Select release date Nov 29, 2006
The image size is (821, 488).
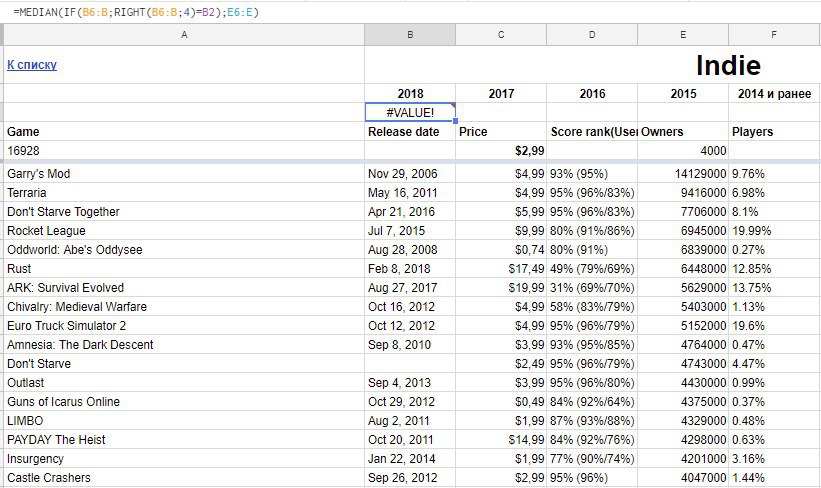(410, 173)
